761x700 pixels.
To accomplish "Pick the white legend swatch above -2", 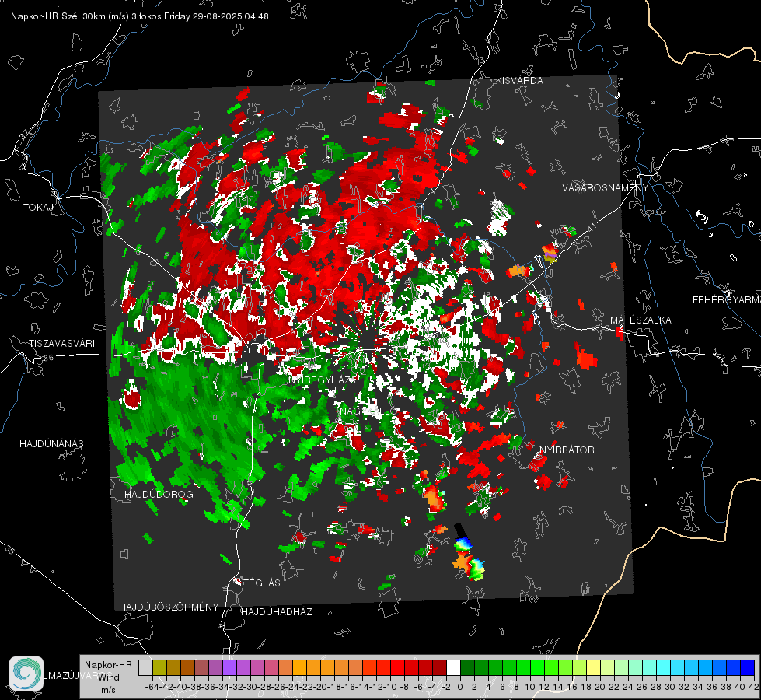I will (x=453, y=668).
